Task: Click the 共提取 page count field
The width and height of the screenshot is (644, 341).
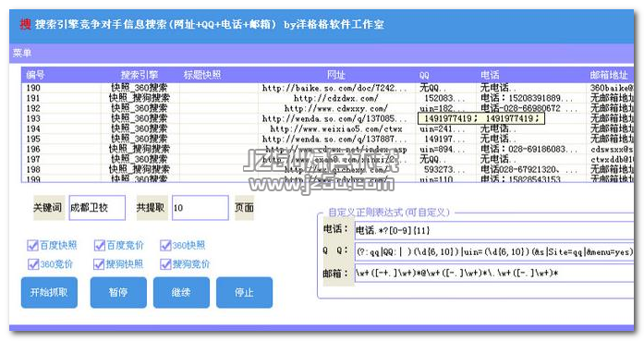Action: (x=200, y=208)
